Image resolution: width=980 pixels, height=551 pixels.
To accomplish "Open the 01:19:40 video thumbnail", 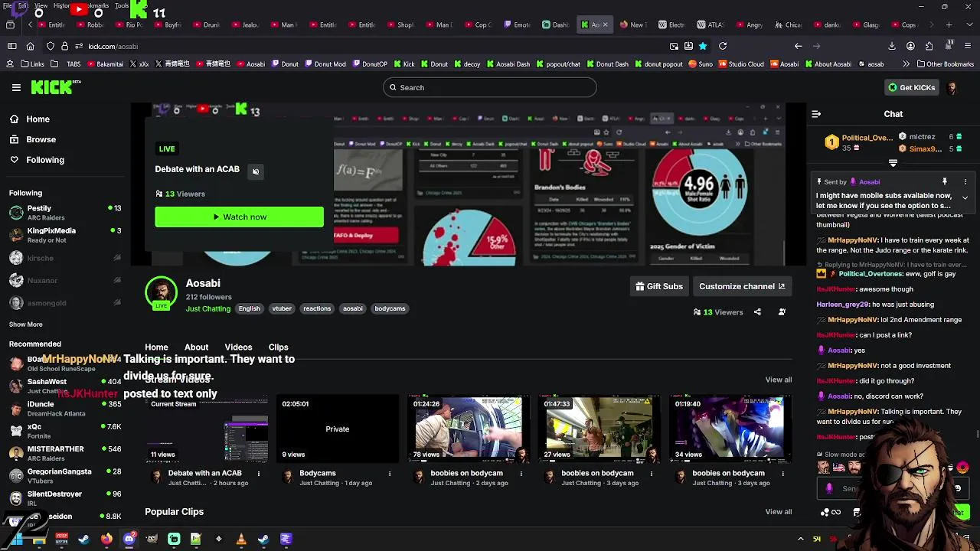I will click(x=729, y=429).
